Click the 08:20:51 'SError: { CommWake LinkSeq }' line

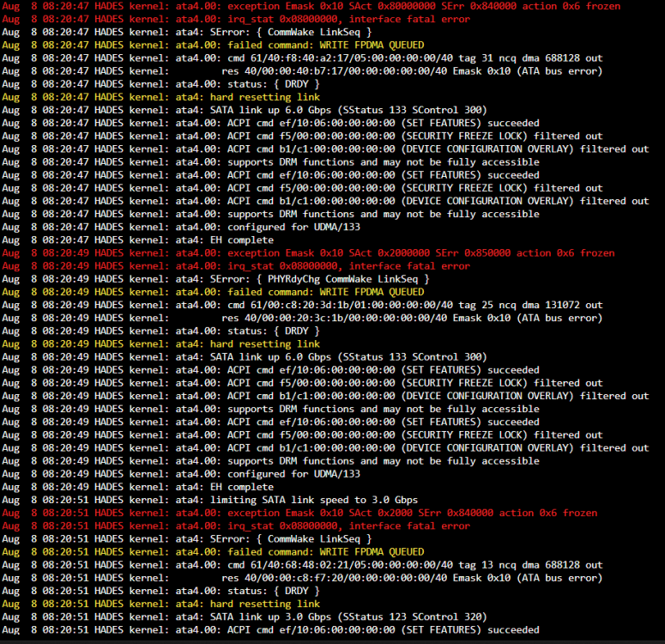(x=186, y=538)
